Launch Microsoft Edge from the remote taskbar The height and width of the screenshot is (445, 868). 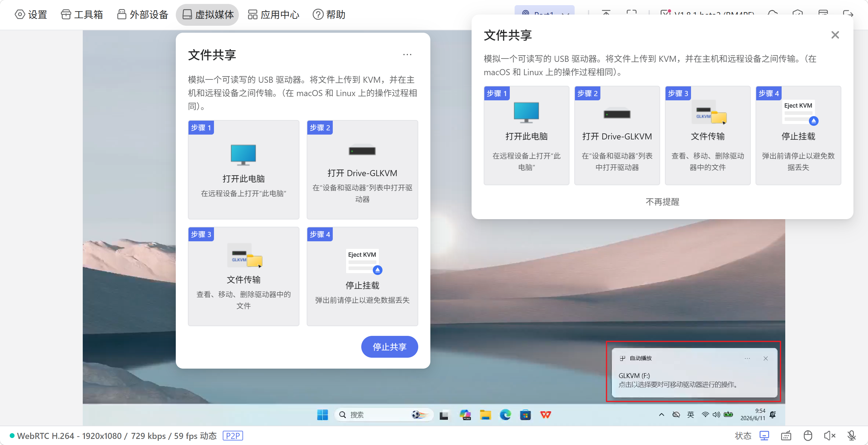point(505,415)
